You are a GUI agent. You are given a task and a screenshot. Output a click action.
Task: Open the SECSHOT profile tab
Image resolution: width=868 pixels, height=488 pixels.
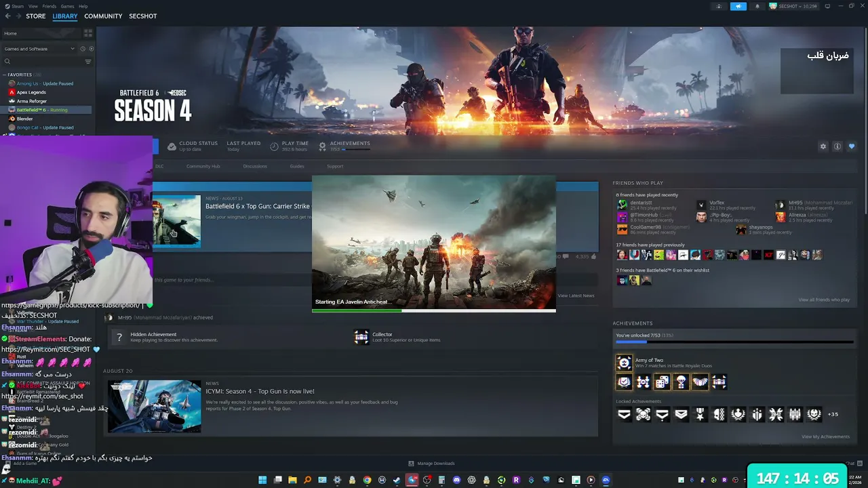tap(143, 16)
